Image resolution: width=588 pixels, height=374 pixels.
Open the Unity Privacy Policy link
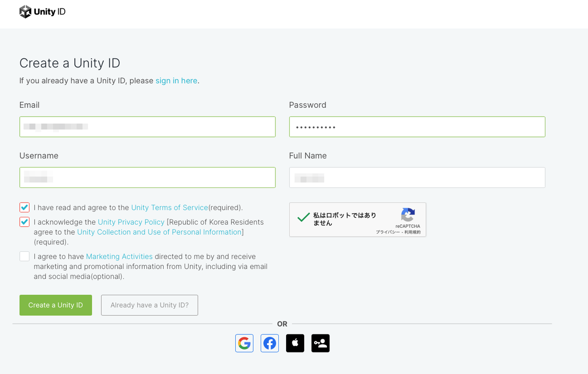[x=131, y=222]
